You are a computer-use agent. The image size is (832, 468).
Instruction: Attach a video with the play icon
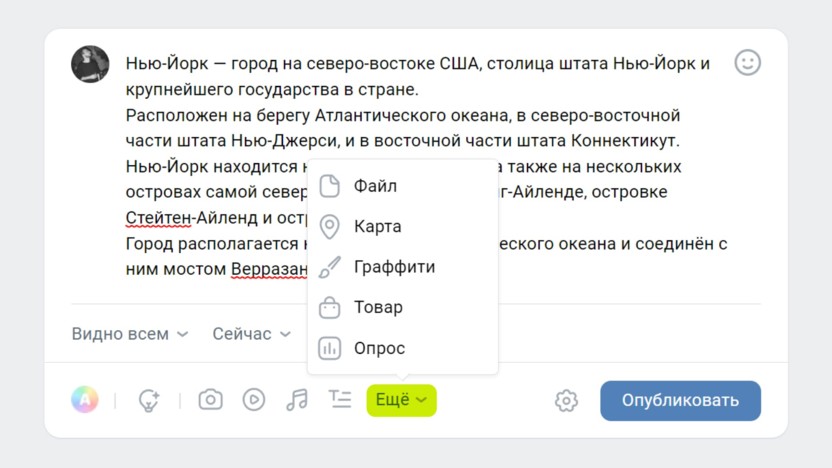click(x=254, y=400)
